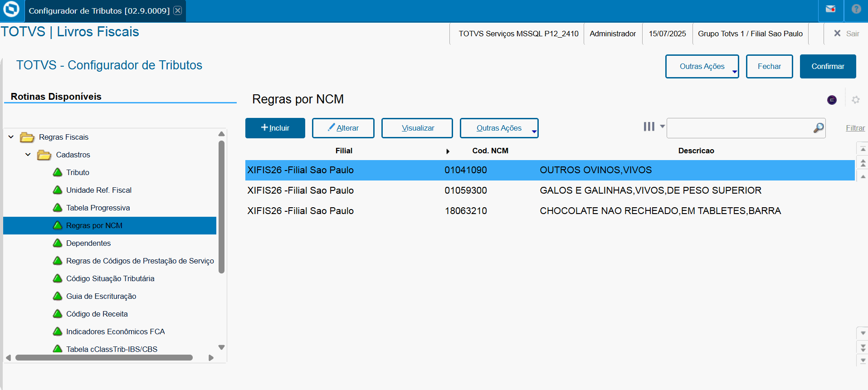Click the green icon beside Código Situação Tributária
The height and width of the screenshot is (390, 868).
point(58,278)
